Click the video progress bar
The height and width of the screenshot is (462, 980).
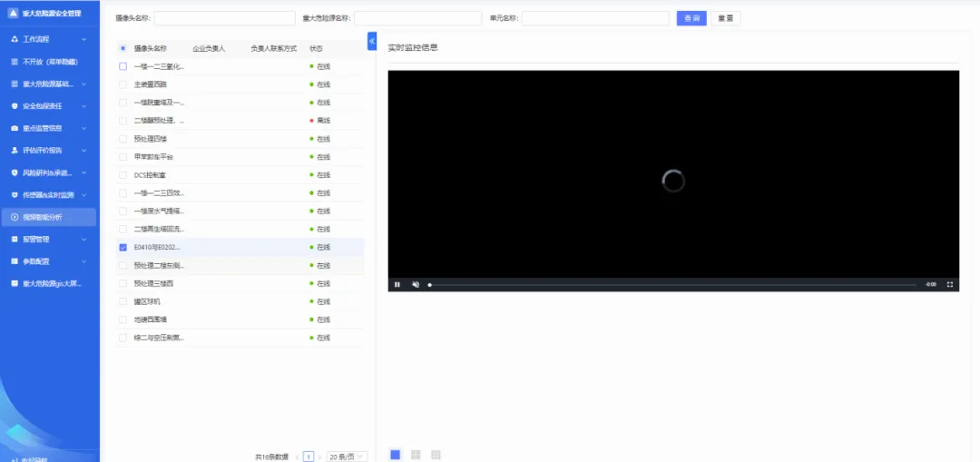[x=672, y=284]
